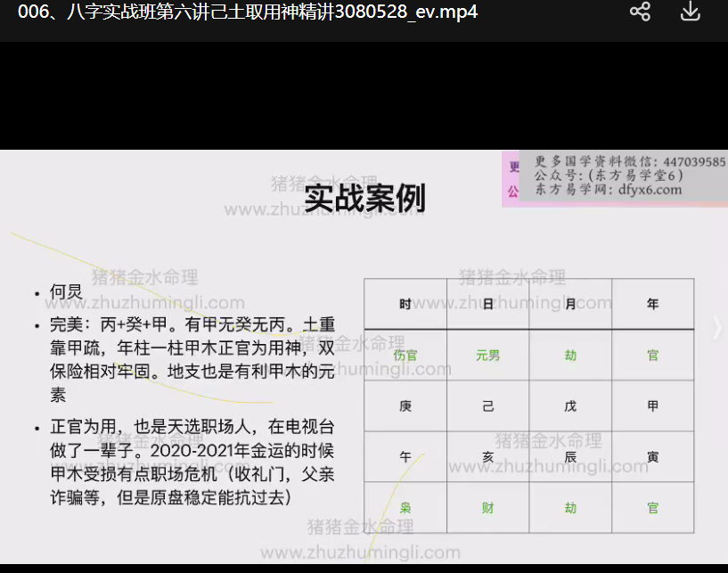
Task: Click the video filename title
Action: [x=248, y=12]
